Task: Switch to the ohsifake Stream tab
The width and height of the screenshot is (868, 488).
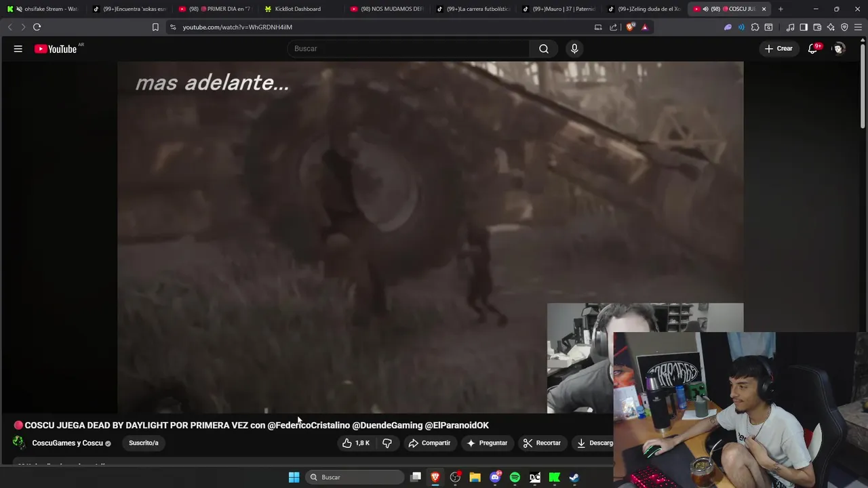Action: pos(44,9)
